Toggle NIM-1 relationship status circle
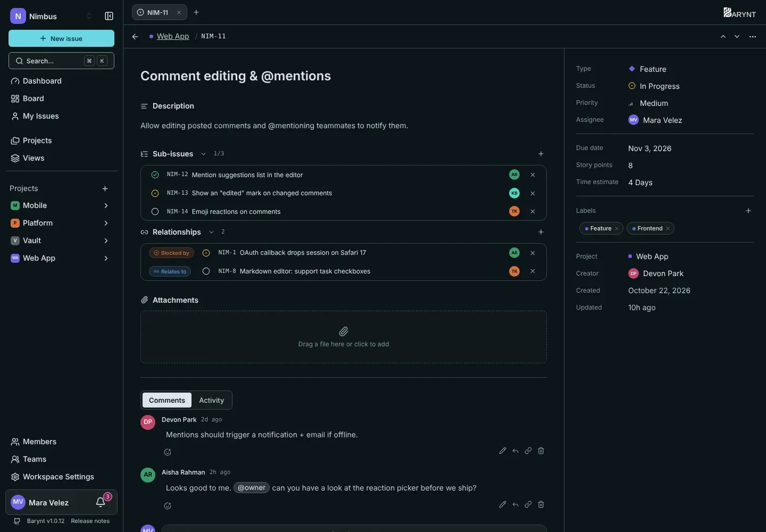The image size is (766, 532). (x=206, y=253)
